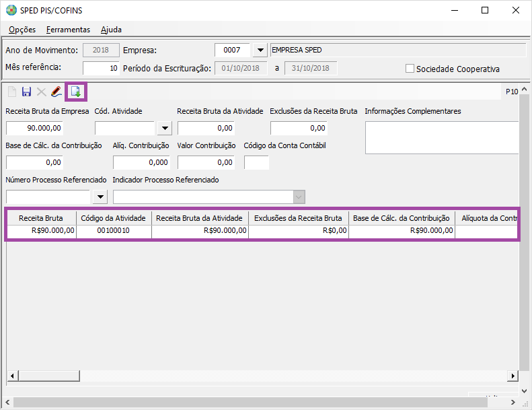Click the new record page icon
This screenshot has height=410, width=532.
pyautogui.click(x=12, y=92)
